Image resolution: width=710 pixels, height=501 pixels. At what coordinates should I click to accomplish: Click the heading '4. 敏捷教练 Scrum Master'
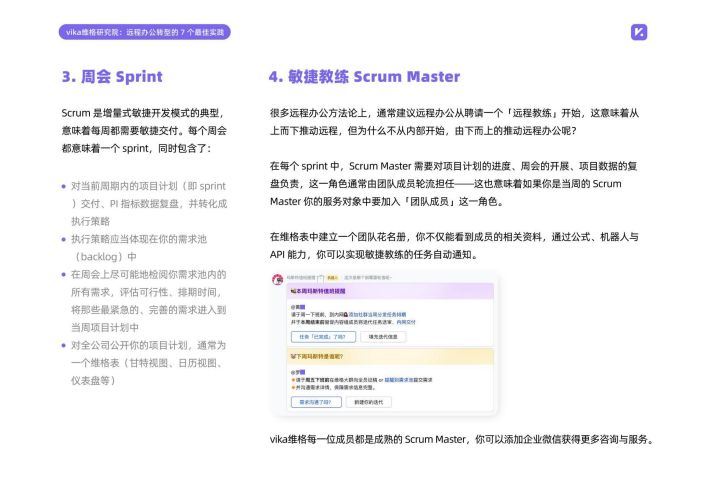[365, 77]
